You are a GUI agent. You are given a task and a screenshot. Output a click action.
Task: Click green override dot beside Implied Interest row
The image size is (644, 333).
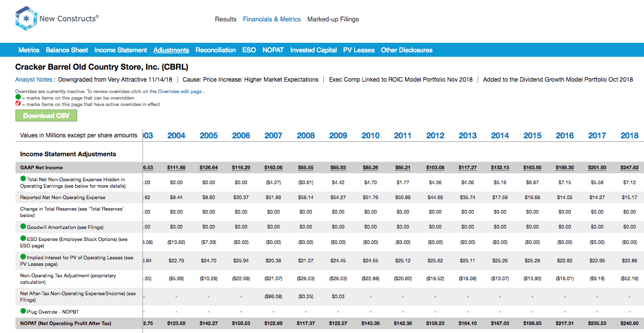pos(23,257)
